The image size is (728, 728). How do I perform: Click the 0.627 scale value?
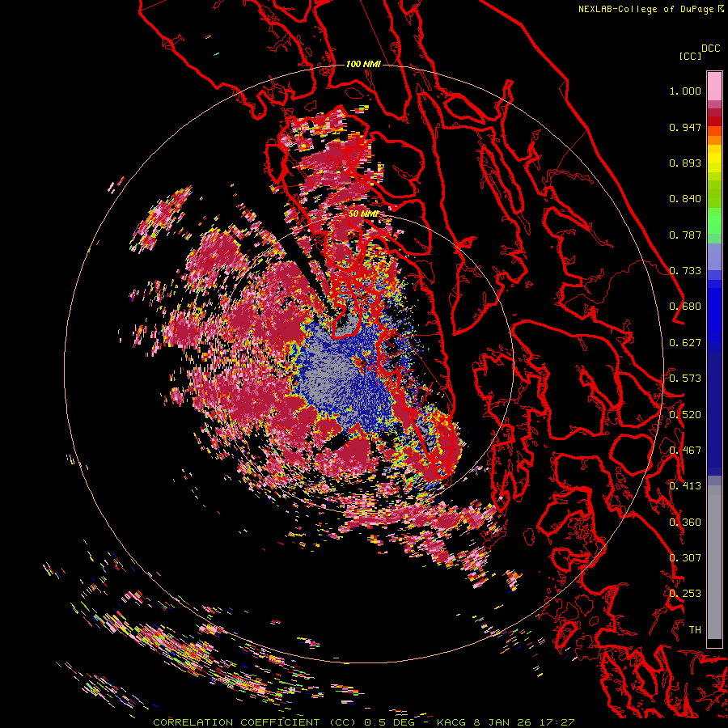685,343
